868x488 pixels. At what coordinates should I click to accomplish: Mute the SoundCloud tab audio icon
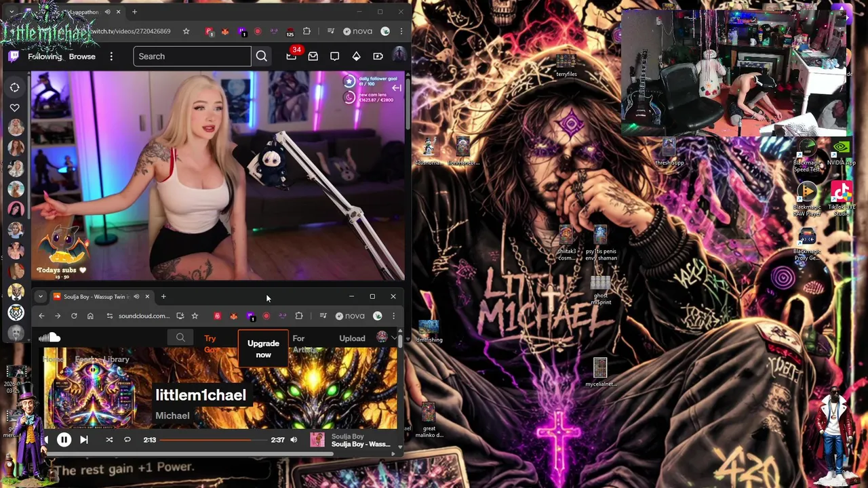(x=136, y=296)
